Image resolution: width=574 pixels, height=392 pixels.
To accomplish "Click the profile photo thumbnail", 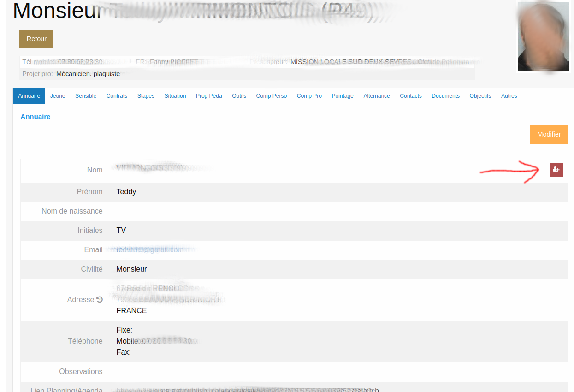I will [543, 37].
